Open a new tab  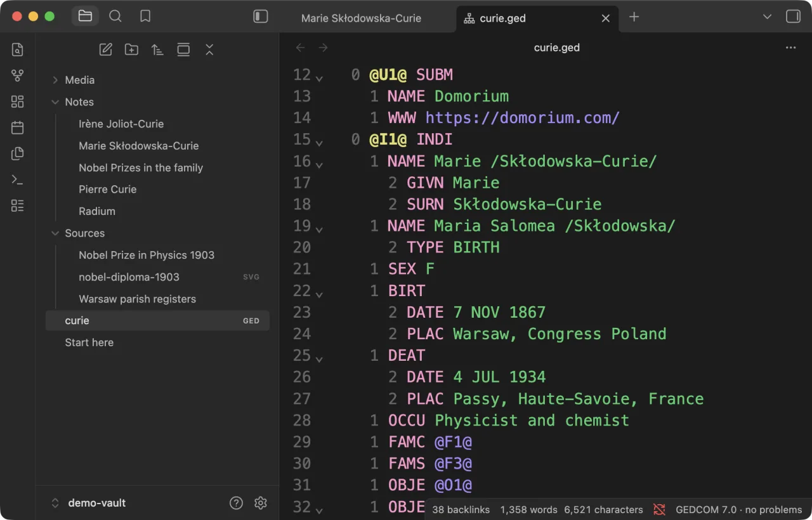[634, 17]
